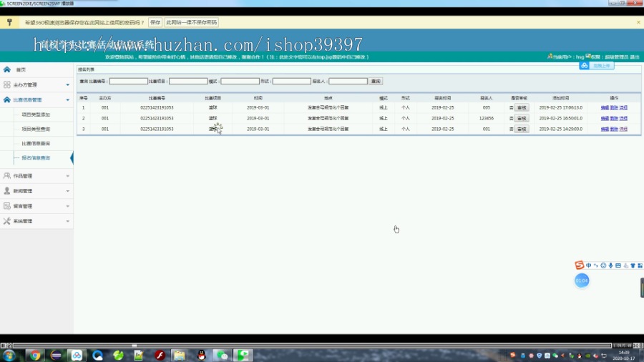644x362 pixels.
Task: Click the 形式 search field
Action: coord(292,82)
